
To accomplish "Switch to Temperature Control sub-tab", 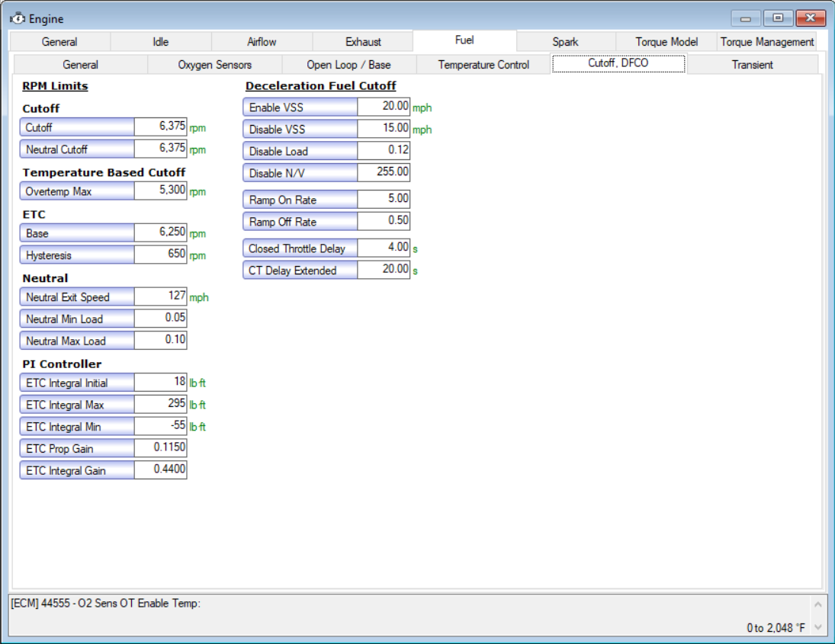I will 483,65.
